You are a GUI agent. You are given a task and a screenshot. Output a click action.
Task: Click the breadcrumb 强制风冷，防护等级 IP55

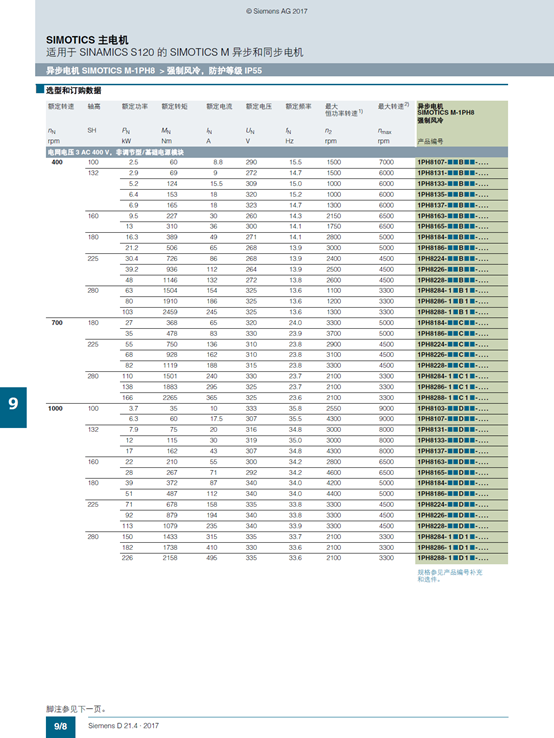pyautogui.click(x=215, y=71)
